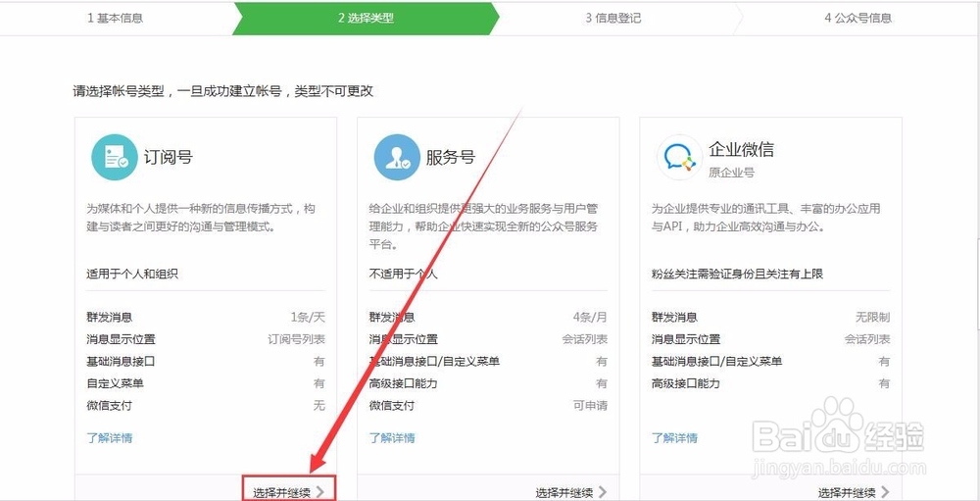
Task: Choose 选择并继续 under 企业微信 card
Action: [854, 493]
